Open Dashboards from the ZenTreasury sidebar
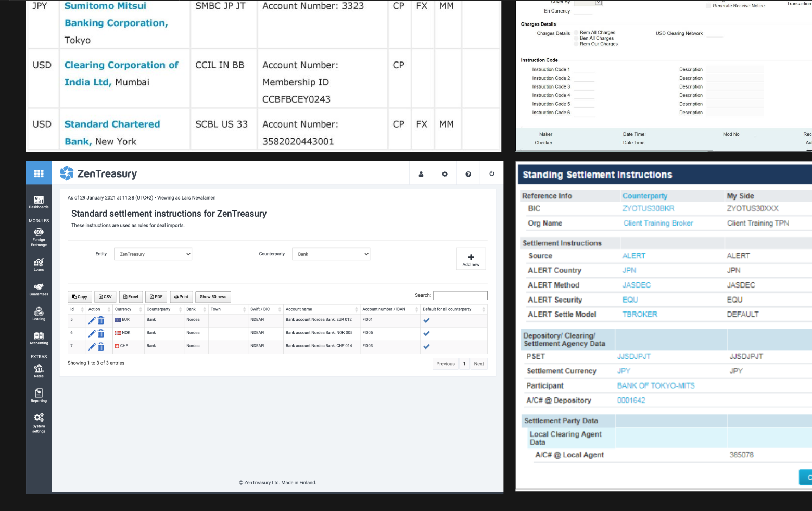812x511 pixels. tap(39, 203)
